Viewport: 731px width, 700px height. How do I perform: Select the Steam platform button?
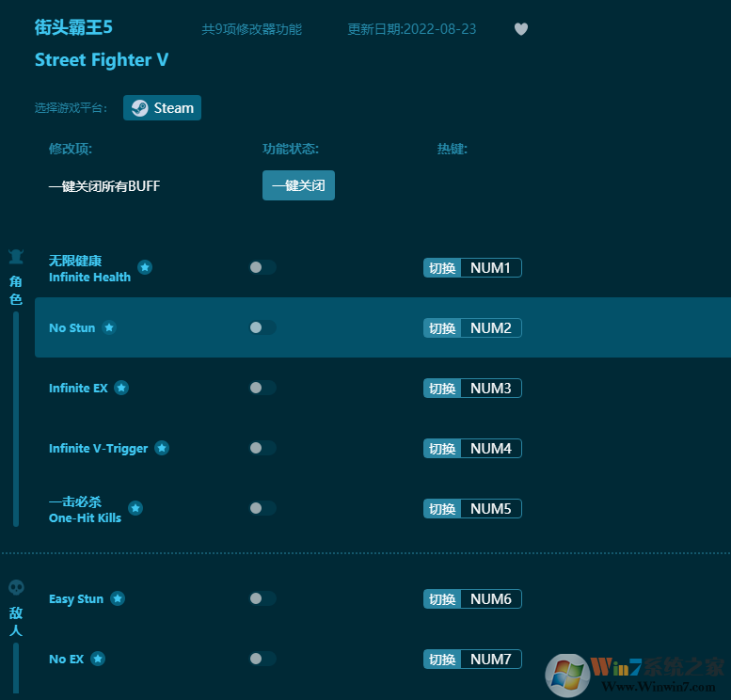(162, 107)
